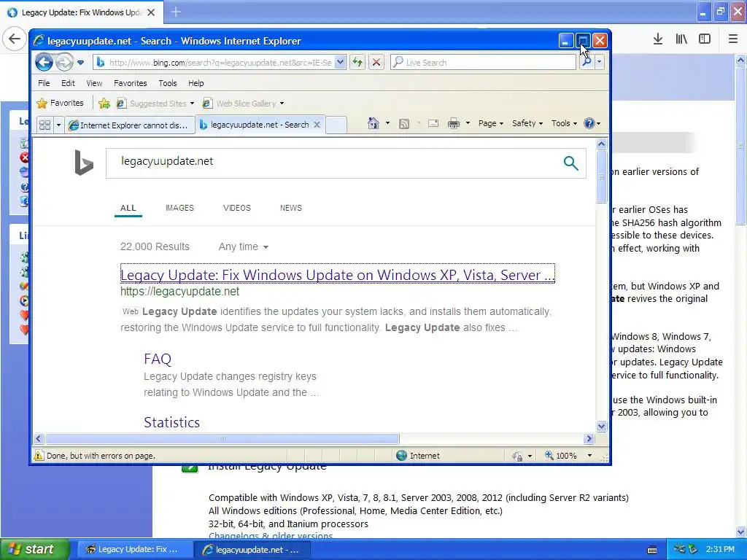Screen dimensions: 747x560
Task: Click the IE vertical scrollbar down arrow
Action: click(601, 426)
